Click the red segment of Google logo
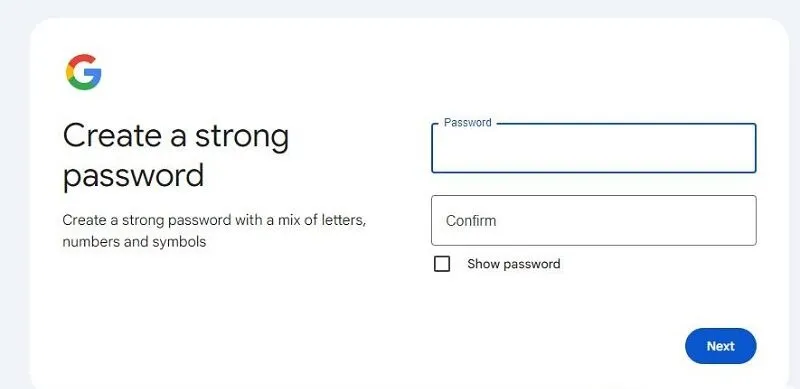800x389 pixels. (x=82, y=59)
